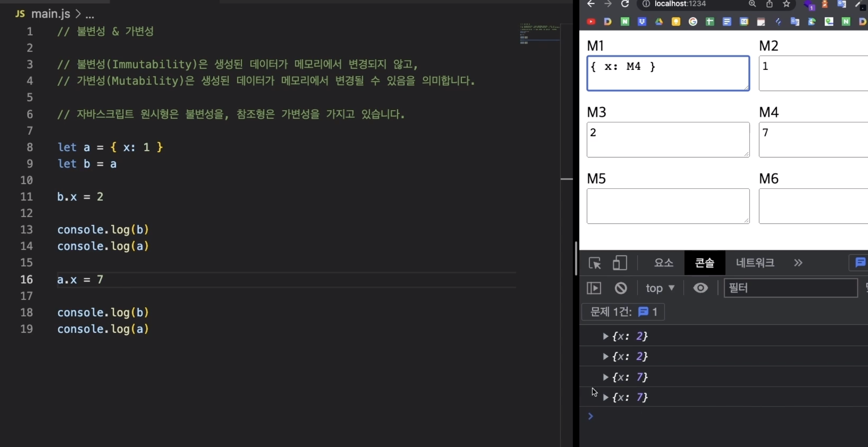Open the top context dropdown
868x447 pixels.
pos(660,288)
